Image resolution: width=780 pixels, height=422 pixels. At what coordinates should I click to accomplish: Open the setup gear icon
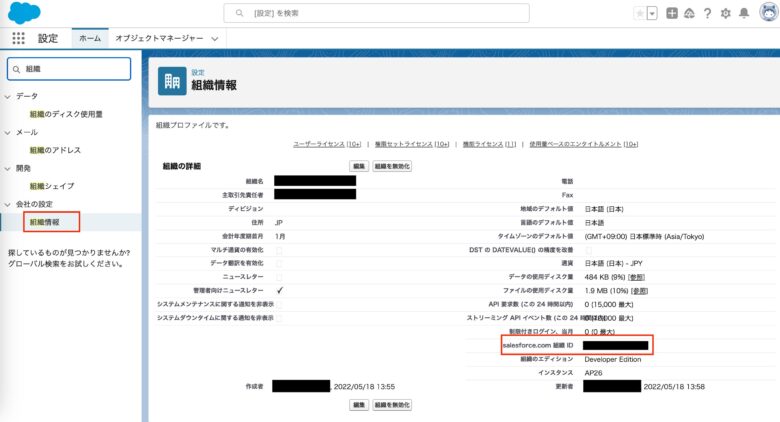click(725, 13)
